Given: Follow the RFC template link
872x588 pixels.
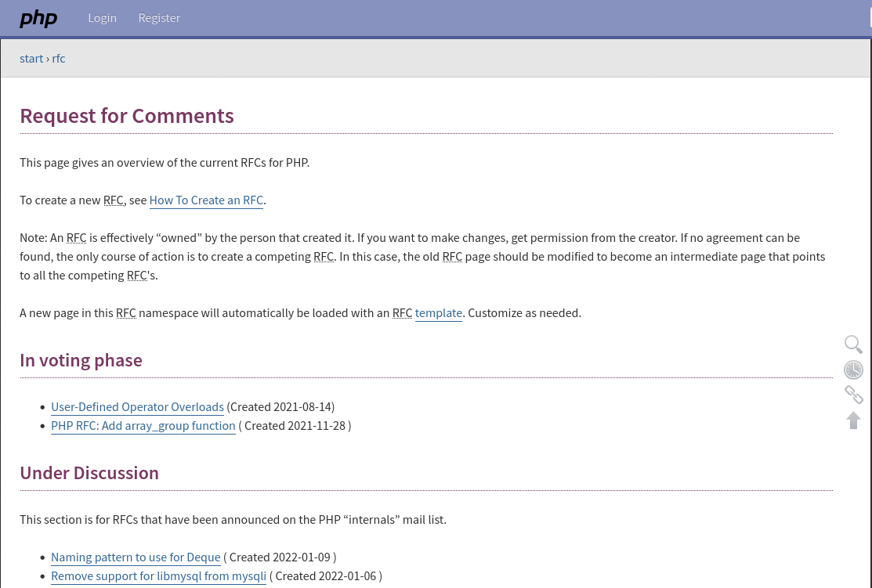Looking at the screenshot, I should tap(438, 313).
